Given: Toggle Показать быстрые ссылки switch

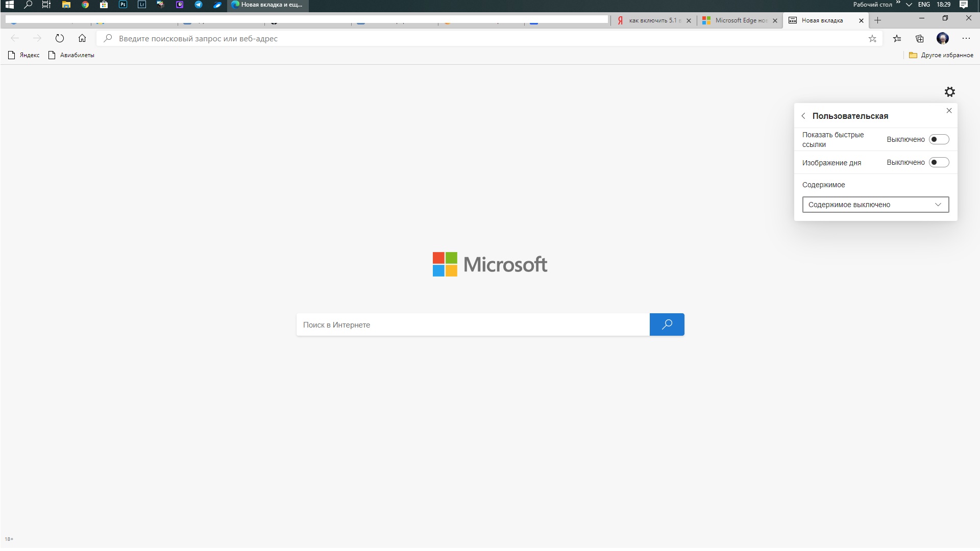Looking at the screenshot, I should [939, 139].
